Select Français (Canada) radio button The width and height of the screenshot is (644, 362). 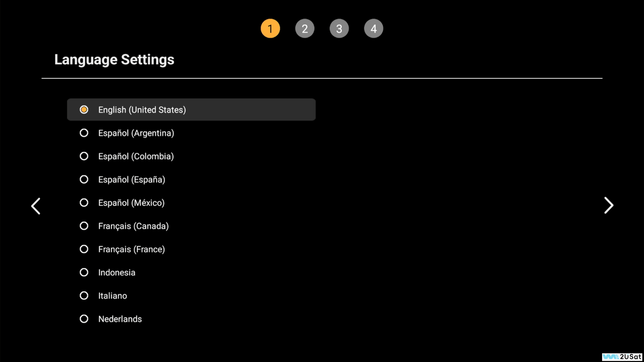[x=84, y=226]
